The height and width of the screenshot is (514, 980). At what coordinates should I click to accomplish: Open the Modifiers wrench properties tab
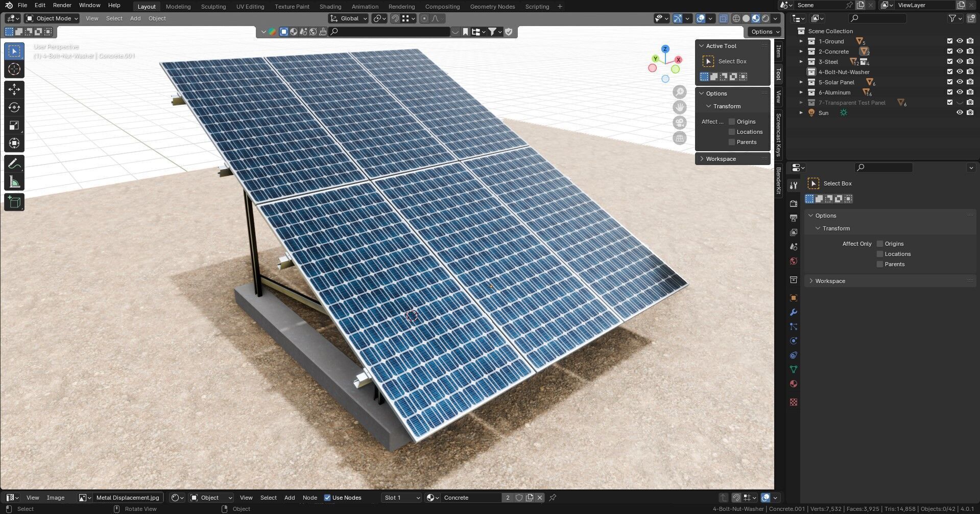[793, 312]
